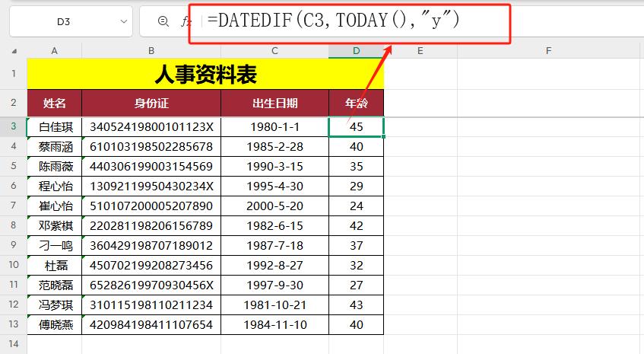
Task: Click birth date cell 1980-1-1
Action: click(x=274, y=127)
